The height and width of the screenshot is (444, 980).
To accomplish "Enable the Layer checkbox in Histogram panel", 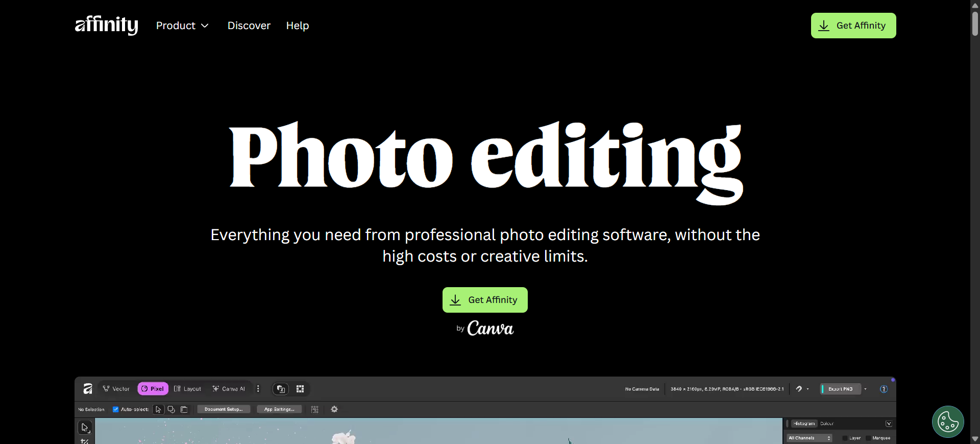I will [x=845, y=438].
